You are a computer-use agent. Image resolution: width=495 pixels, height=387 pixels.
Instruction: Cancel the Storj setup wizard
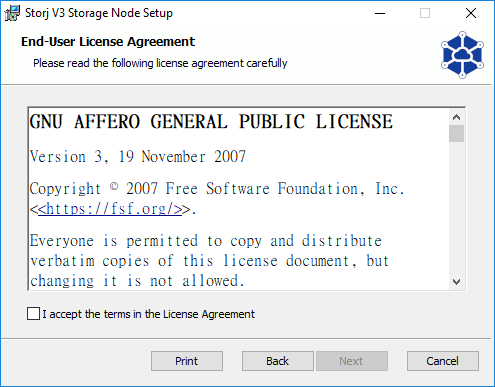[443, 361]
